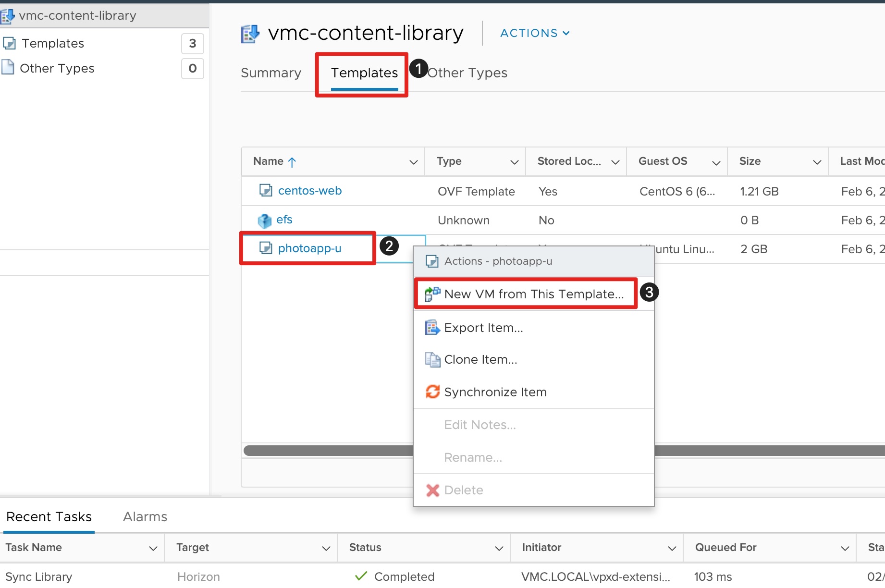Viewport: 885px width, 588px height.
Task: Click the Other Types document icon in sidebar
Action: (x=8, y=67)
